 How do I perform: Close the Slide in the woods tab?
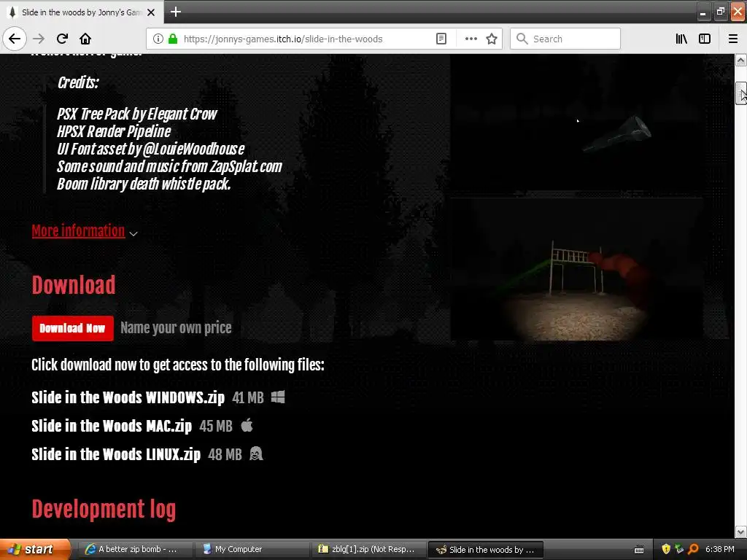click(151, 12)
